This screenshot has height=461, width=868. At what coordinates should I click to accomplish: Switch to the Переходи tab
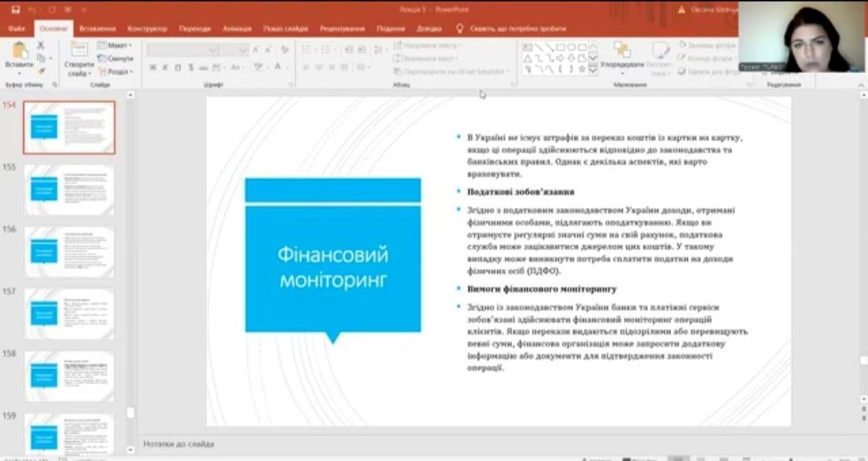(x=194, y=28)
